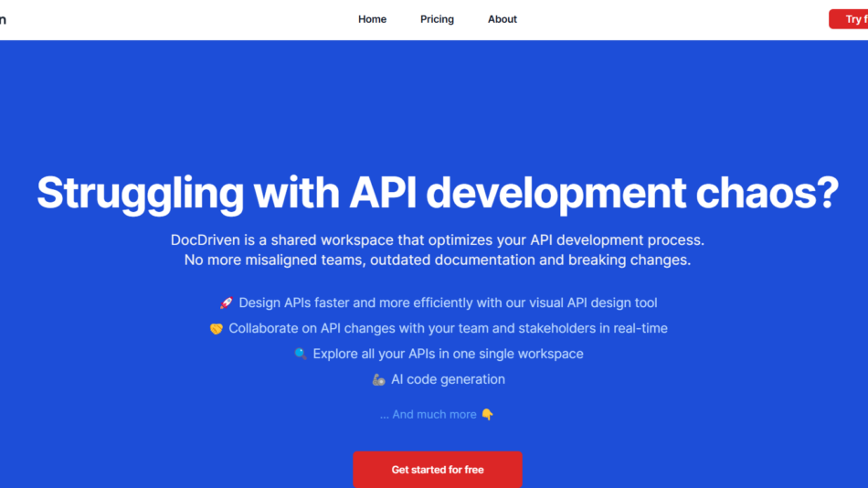Click the rocket emoji icon

coord(227,303)
